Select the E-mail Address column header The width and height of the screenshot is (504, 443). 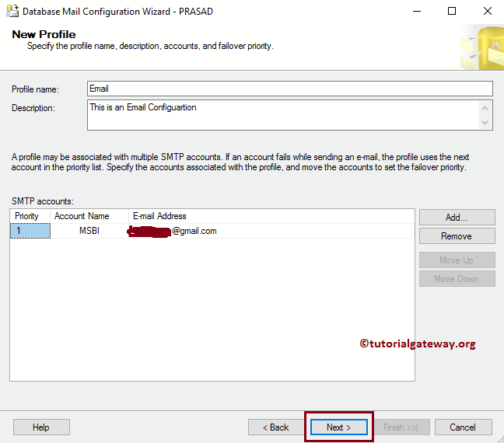click(x=271, y=216)
